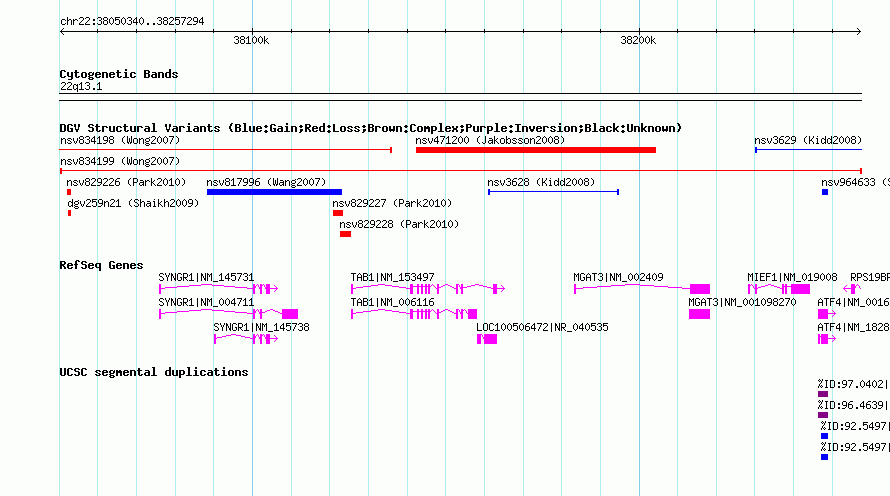Click the dgv259n21 (Shaikh2009) small red mark
The width and height of the screenshot is (890, 496).
(69, 213)
